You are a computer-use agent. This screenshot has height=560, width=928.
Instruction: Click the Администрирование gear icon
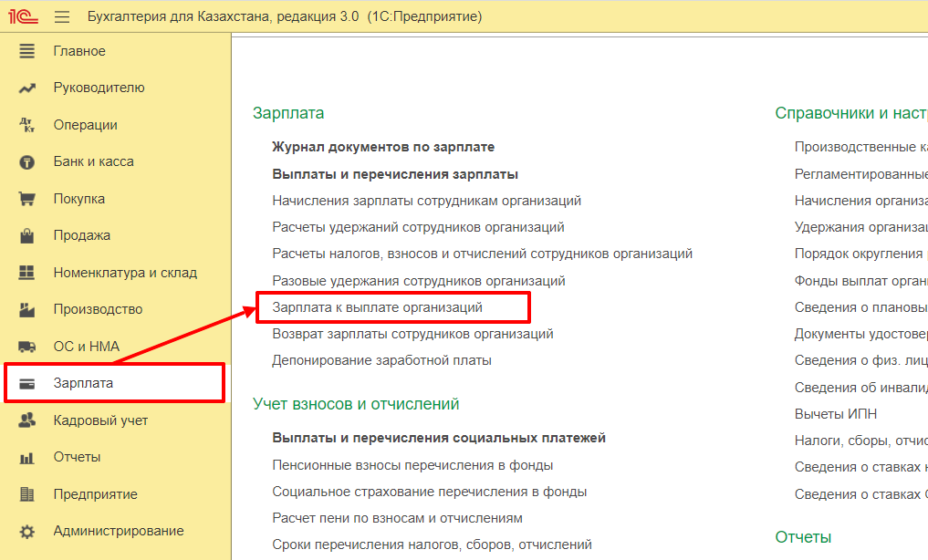[x=27, y=531]
